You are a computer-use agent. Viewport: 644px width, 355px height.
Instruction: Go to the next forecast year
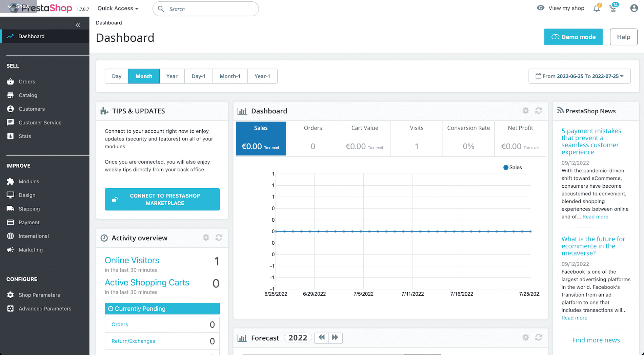(335, 338)
